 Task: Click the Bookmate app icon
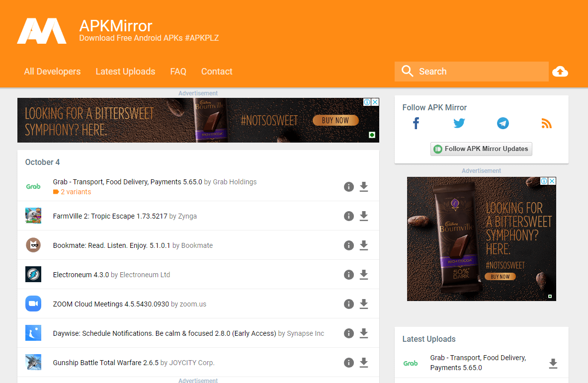click(x=33, y=245)
